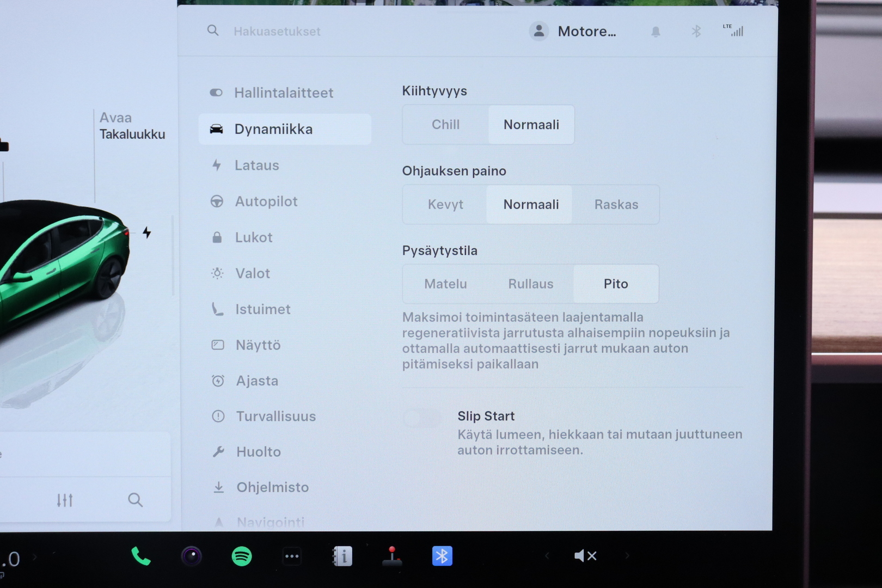
Task: Launch Spotify from the bottom bar
Action: (242, 556)
